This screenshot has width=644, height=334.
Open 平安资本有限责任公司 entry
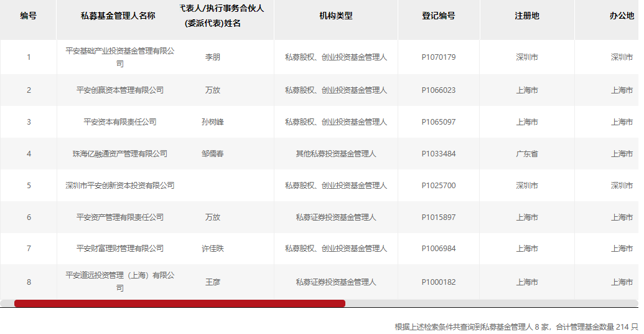(120, 122)
